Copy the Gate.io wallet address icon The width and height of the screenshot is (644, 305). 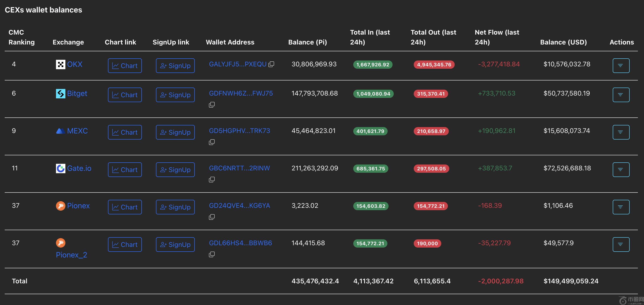(x=211, y=179)
